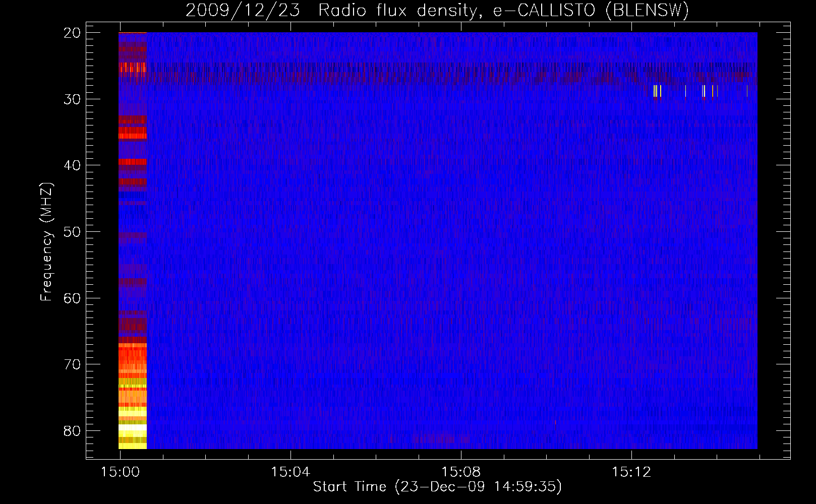Click the 15:08 time tick label

tap(461, 472)
